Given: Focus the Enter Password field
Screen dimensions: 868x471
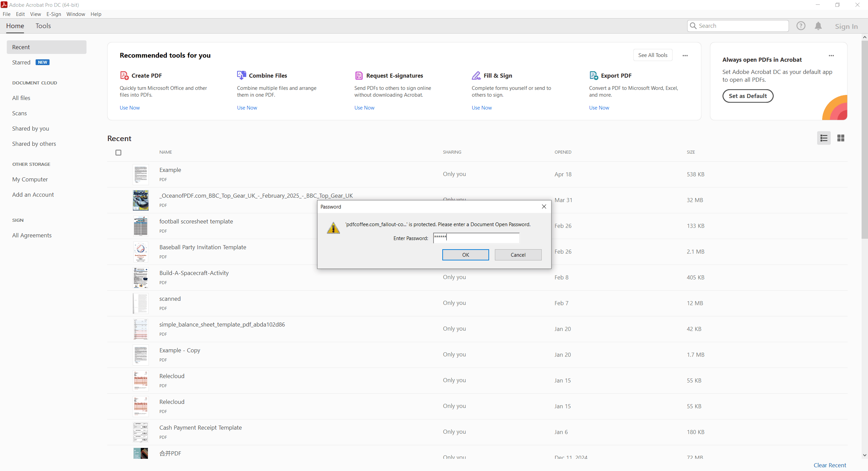Looking at the screenshot, I should [x=476, y=238].
